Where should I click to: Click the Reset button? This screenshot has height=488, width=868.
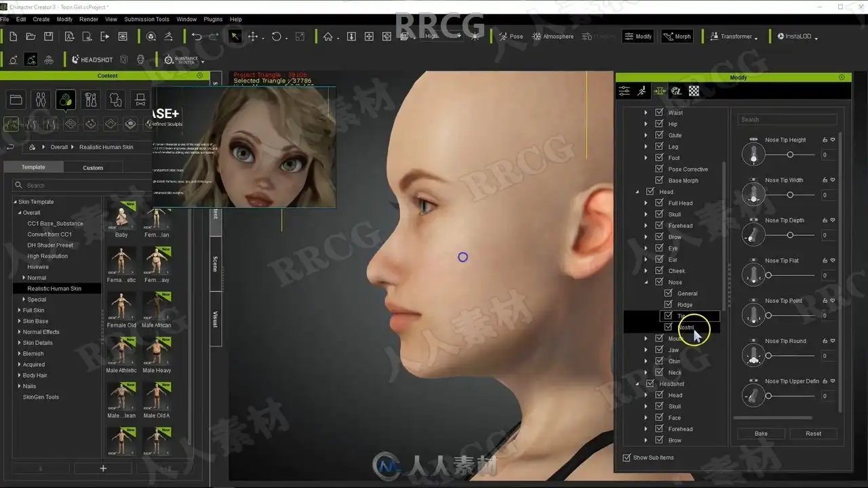[x=814, y=434]
